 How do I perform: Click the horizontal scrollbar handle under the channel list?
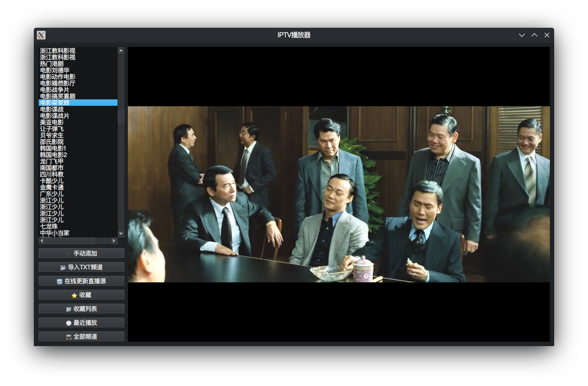(x=70, y=241)
